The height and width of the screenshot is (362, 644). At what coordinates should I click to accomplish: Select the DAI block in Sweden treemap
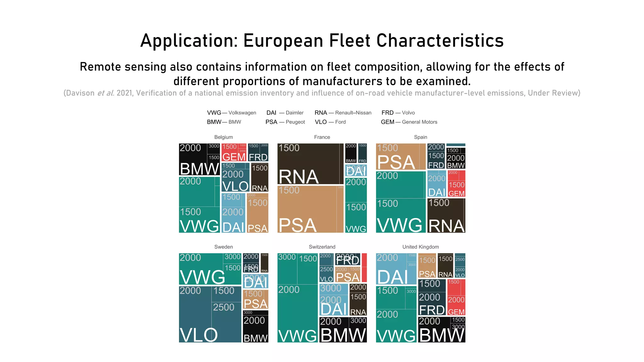pyautogui.click(x=255, y=281)
